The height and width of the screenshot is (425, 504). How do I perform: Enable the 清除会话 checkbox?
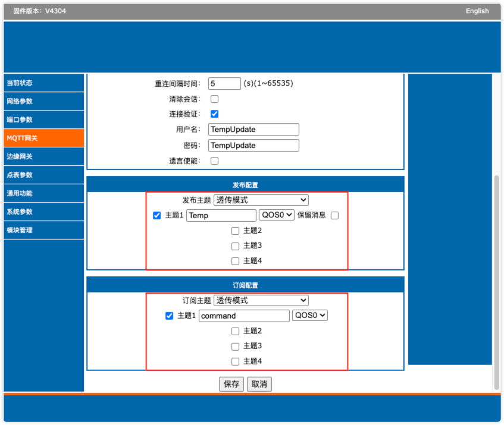pyautogui.click(x=214, y=99)
